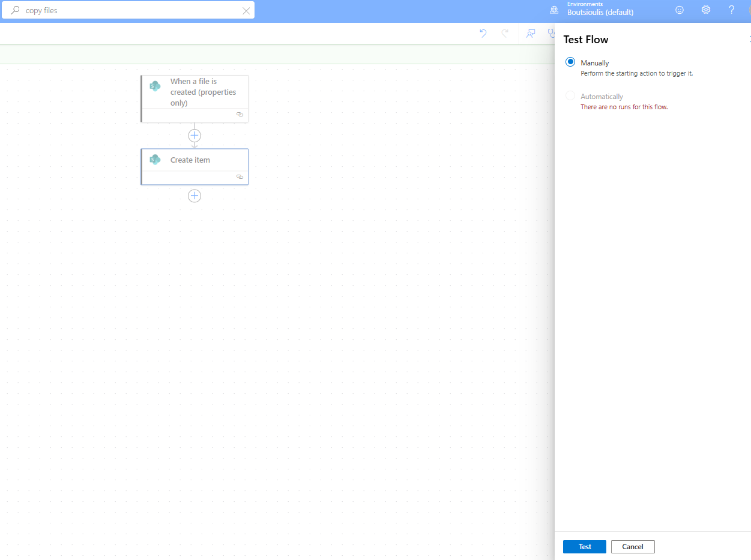Open settings via the gear icon

(706, 10)
